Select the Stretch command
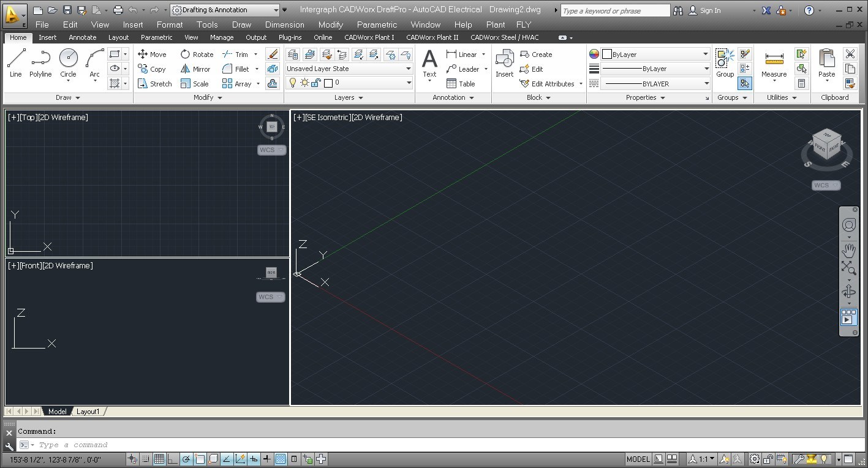This screenshot has width=868, height=468. coord(154,84)
